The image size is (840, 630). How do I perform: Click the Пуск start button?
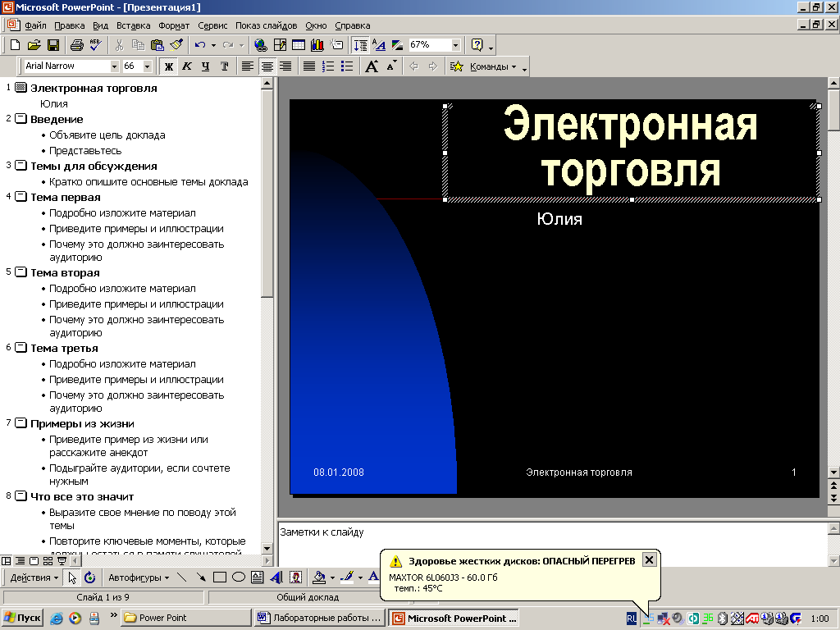22,618
